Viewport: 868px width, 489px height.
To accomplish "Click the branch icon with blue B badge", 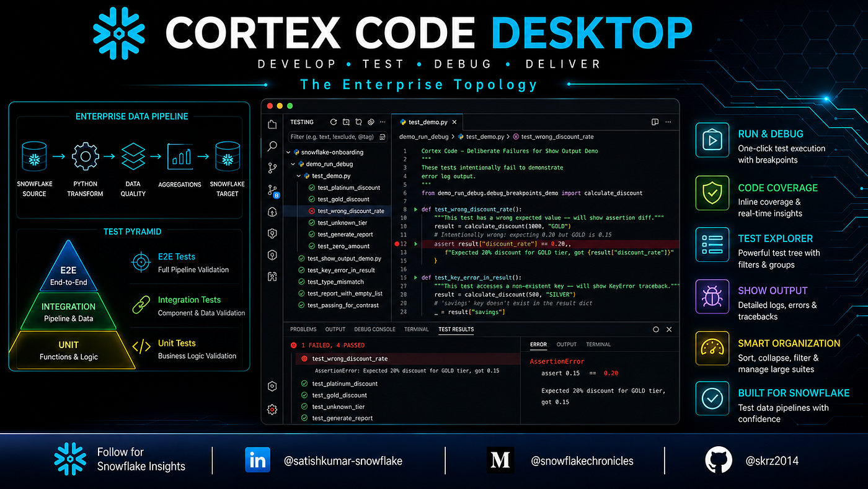I will [x=273, y=191].
